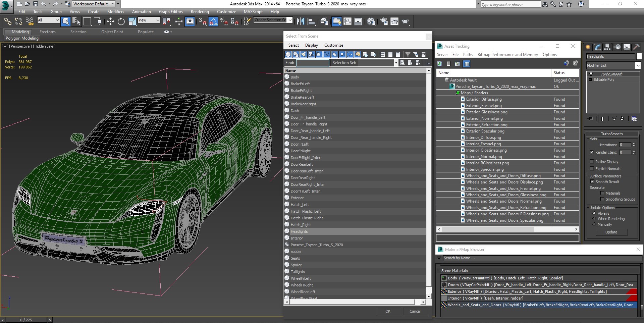This screenshot has width=644, height=323.
Task: Open Select by Name in main toolbar
Action: (x=76, y=21)
